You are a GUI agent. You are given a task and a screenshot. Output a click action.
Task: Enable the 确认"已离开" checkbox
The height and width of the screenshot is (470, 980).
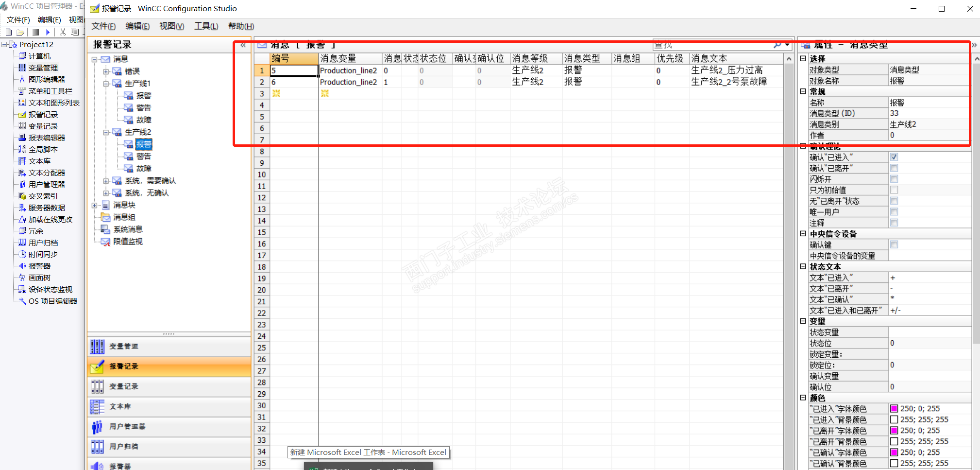coord(894,168)
